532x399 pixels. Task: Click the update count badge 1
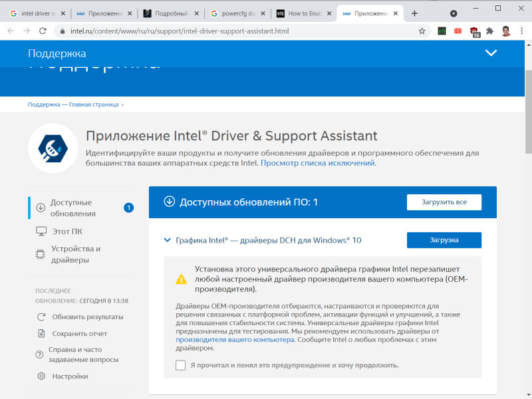(128, 207)
